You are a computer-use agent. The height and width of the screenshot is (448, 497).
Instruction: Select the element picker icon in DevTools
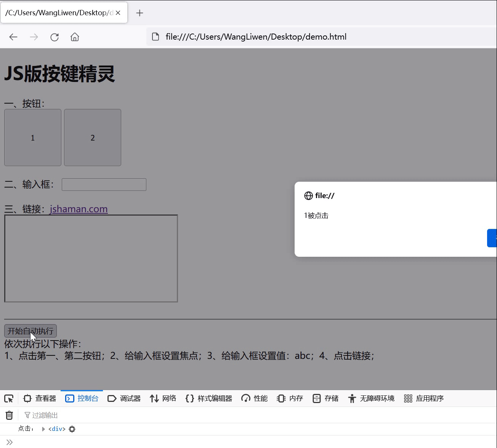8,398
